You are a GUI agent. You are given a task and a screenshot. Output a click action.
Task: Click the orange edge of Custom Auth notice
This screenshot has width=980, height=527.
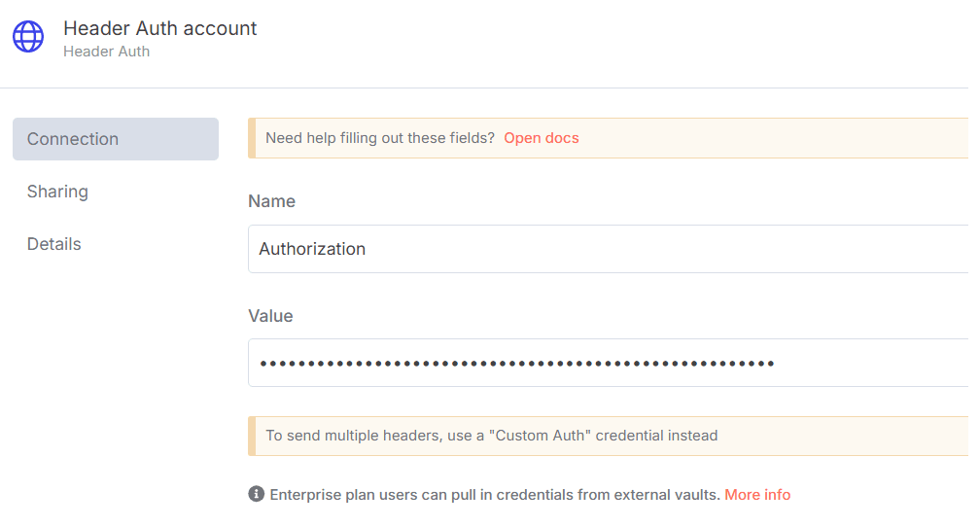252,436
